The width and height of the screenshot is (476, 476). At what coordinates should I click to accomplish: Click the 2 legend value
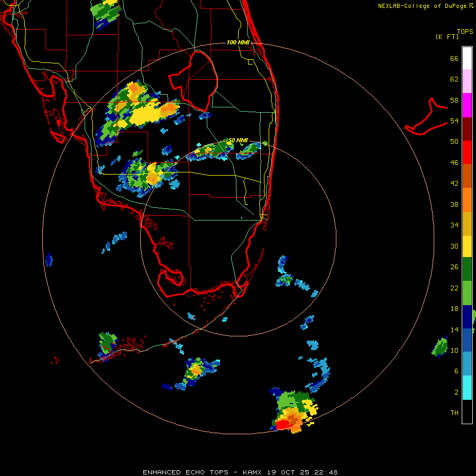point(456,392)
